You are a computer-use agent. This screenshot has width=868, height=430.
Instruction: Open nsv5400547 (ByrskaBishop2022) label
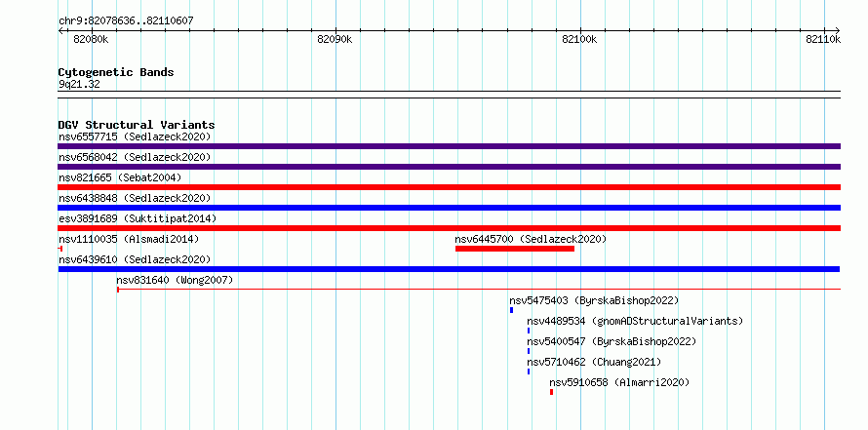(x=612, y=341)
